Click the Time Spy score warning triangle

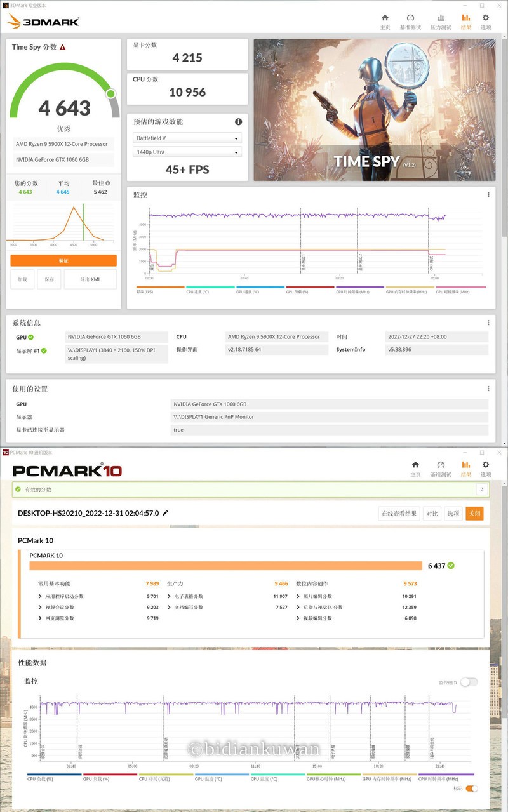(x=63, y=47)
